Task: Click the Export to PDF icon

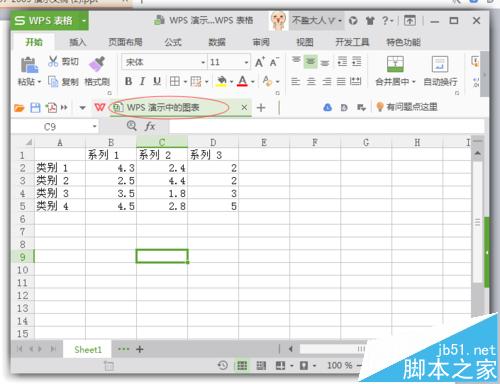Action: click(x=51, y=108)
